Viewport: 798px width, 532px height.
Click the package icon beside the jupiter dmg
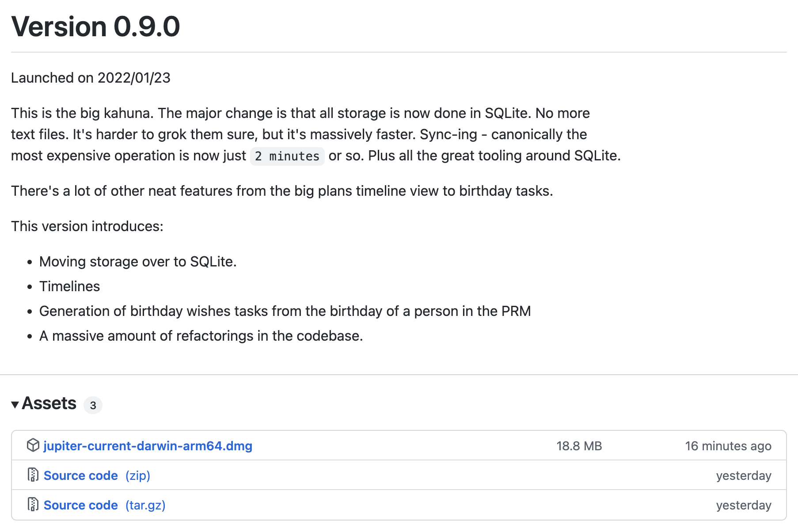click(33, 445)
